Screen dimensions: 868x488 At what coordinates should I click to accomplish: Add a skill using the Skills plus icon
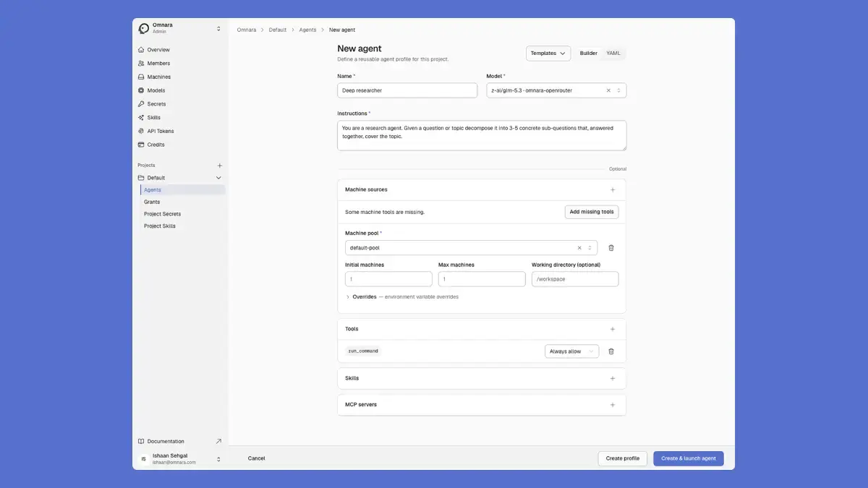click(613, 378)
